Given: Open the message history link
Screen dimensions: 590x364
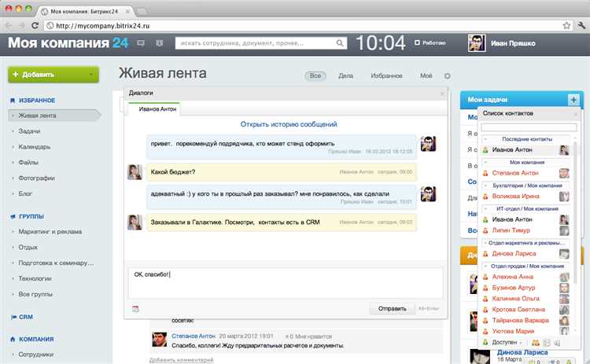Looking at the screenshot, I should (289, 124).
